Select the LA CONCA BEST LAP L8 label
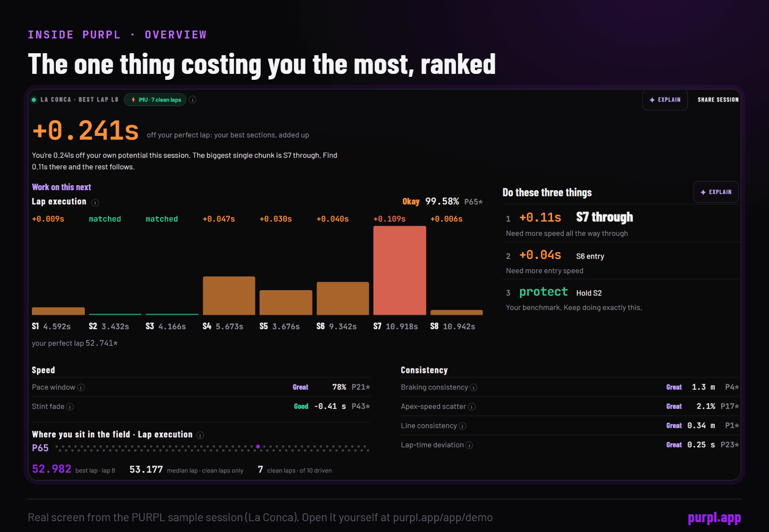769x532 pixels. pyautogui.click(x=79, y=100)
